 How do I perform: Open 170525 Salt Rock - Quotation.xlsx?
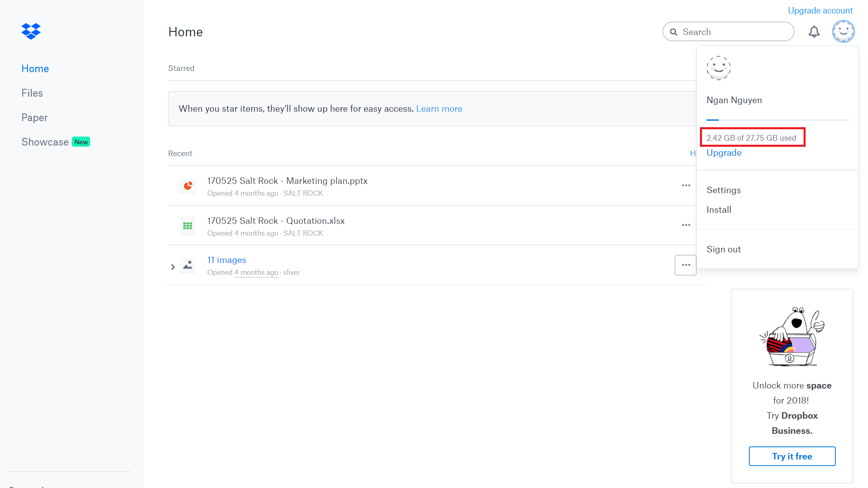[x=276, y=221]
